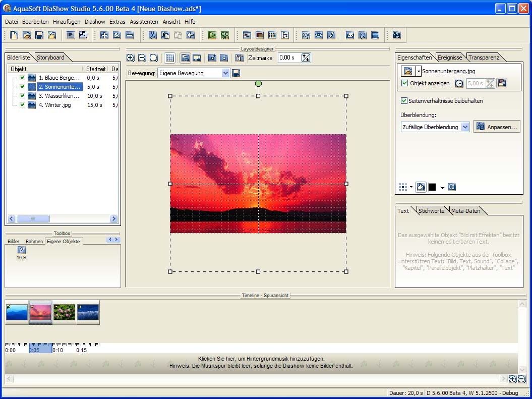The width and height of the screenshot is (532, 399).
Task: Save movement path with diskette next to Bewegung
Action: point(236,73)
